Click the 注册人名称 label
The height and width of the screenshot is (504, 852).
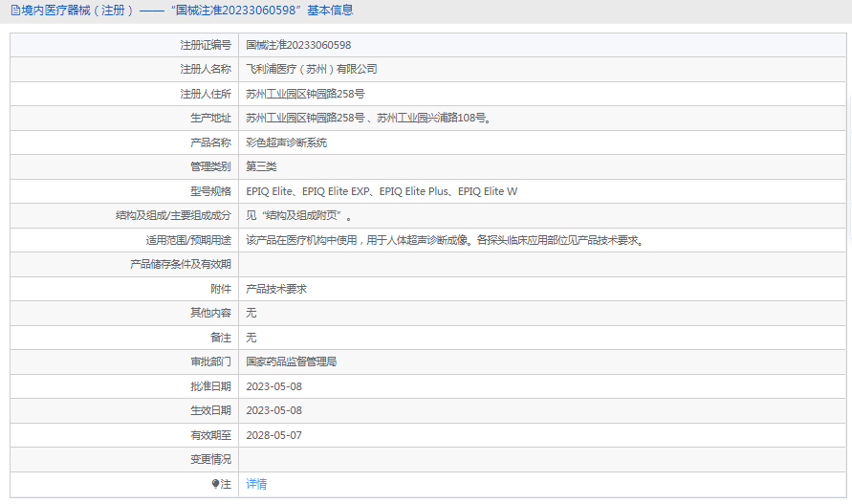[206, 69]
